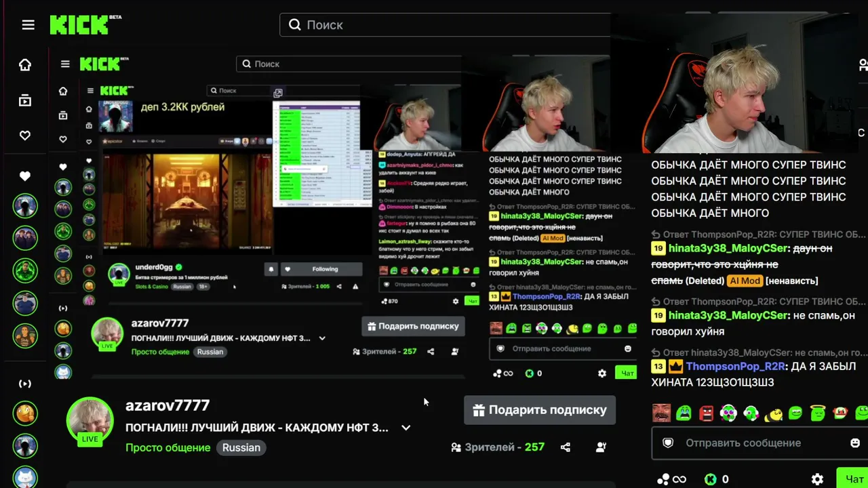The image size is (868, 488).
Task: Pick the green halo emote in the largest chat
Action: (818, 413)
